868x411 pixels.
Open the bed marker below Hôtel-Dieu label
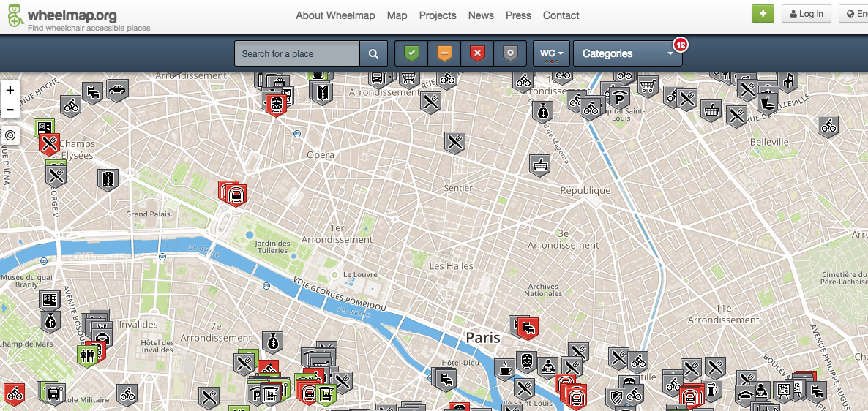point(446,379)
